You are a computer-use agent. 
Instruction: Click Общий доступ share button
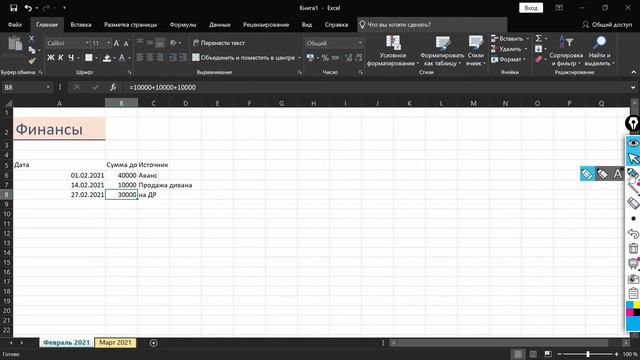coord(607,24)
